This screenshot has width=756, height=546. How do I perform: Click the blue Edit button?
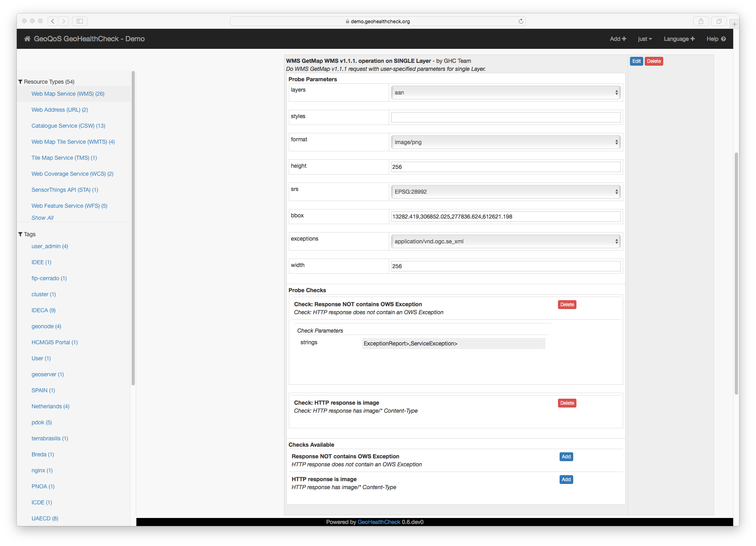coord(636,61)
